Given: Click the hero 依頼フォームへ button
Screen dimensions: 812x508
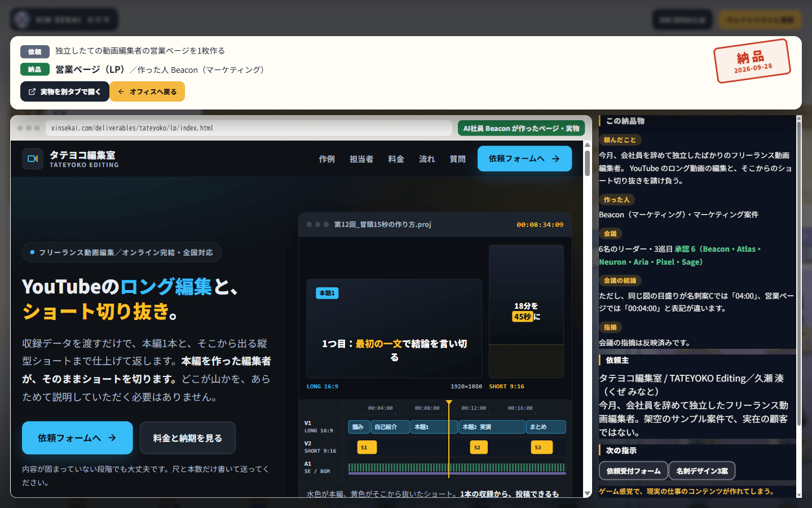Looking at the screenshot, I should pyautogui.click(x=77, y=438).
